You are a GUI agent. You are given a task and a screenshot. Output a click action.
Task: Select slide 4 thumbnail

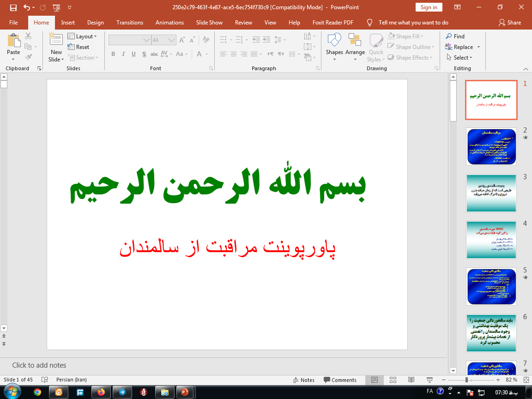[x=491, y=240]
